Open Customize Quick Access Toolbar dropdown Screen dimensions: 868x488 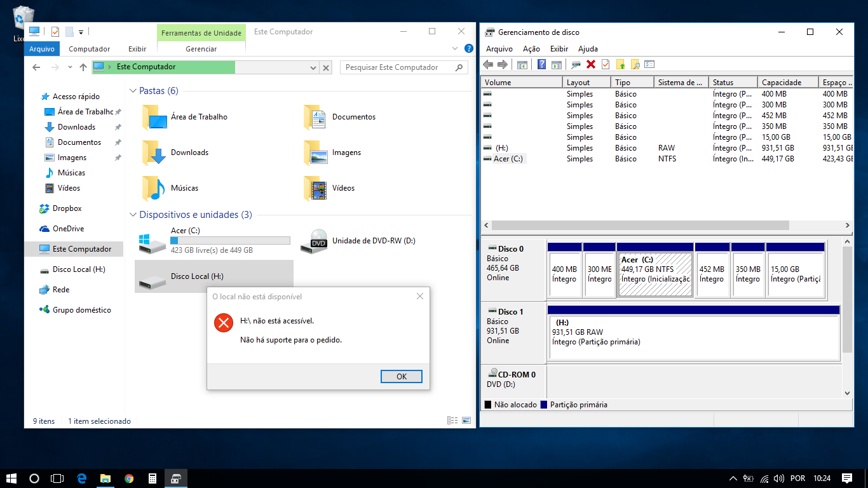81,31
